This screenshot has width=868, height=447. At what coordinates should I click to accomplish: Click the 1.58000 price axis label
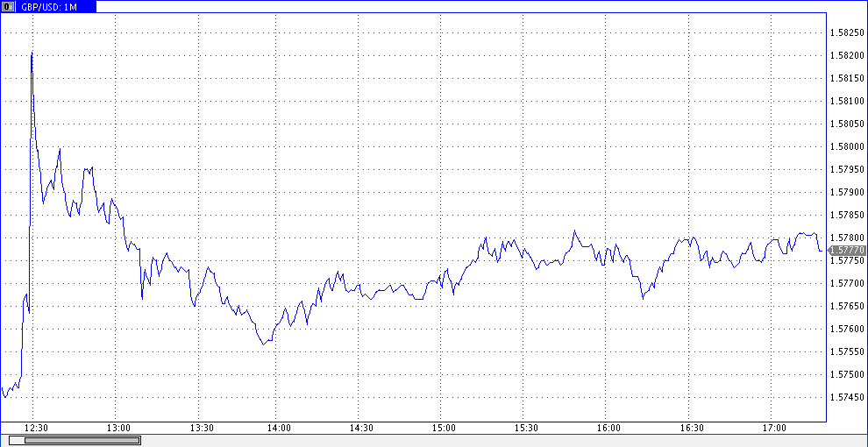tap(846, 146)
